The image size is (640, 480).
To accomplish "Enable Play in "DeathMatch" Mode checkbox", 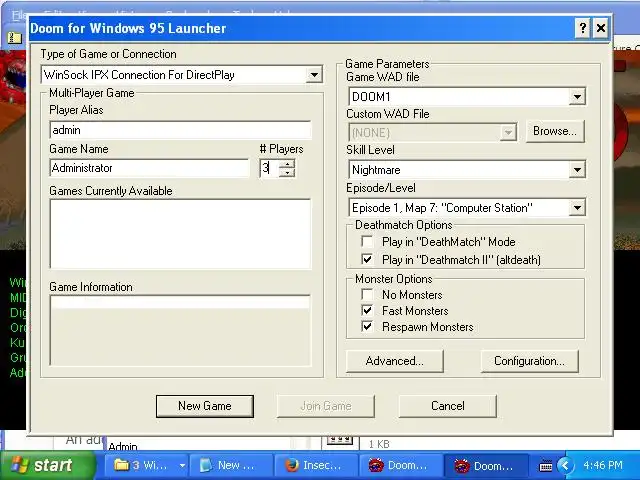I will (x=367, y=242).
